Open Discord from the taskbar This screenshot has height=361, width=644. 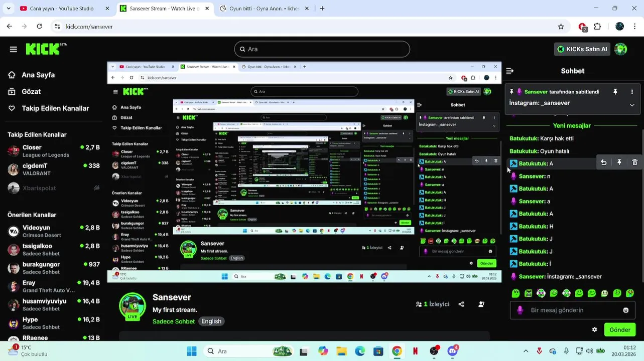453,351
